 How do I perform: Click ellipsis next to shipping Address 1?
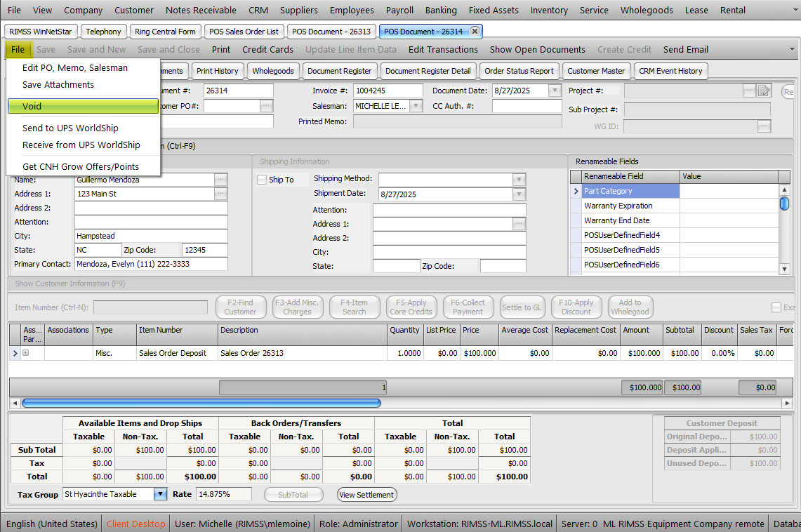[519, 224]
